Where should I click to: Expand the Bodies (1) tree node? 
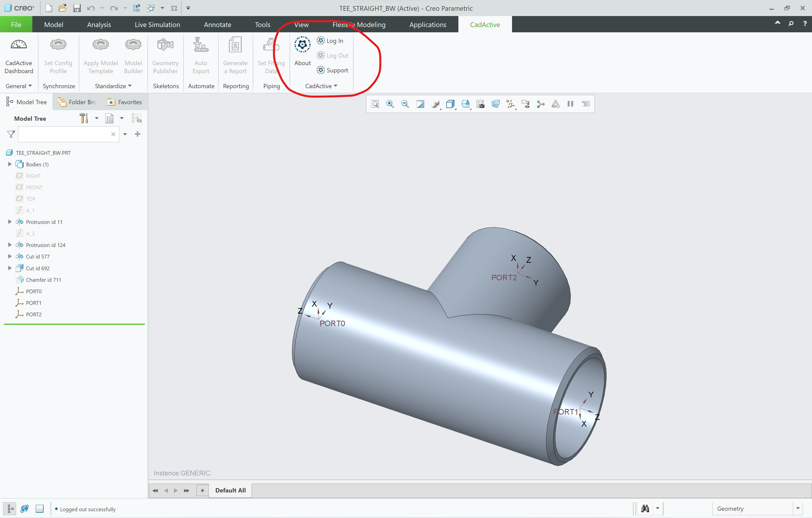click(10, 164)
